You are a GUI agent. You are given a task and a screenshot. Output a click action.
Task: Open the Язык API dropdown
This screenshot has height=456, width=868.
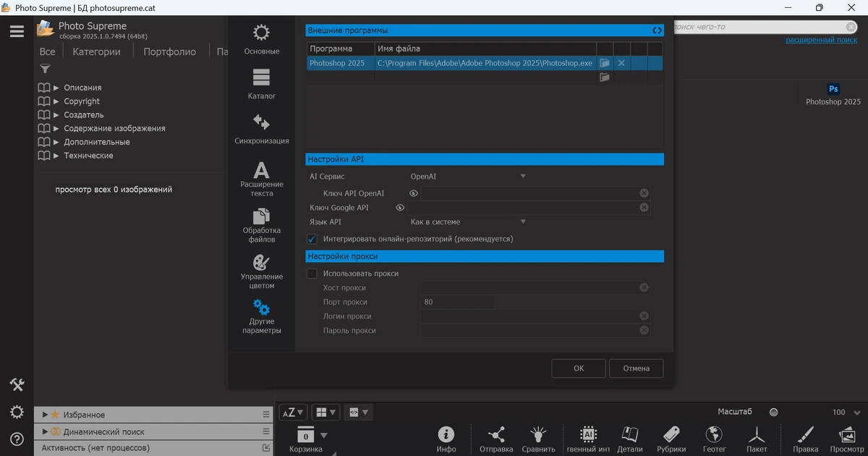468,222
